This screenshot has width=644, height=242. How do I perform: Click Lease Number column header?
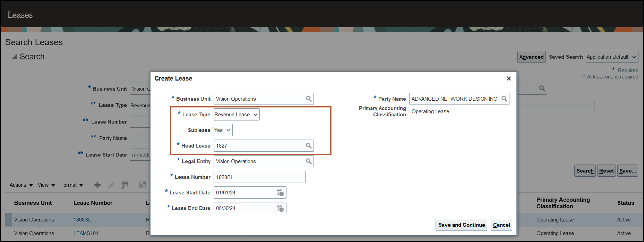(93, 203)
